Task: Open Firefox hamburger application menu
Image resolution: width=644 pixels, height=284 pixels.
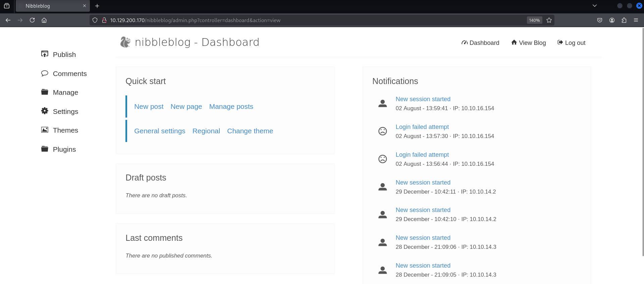Action: coord(636,20)
